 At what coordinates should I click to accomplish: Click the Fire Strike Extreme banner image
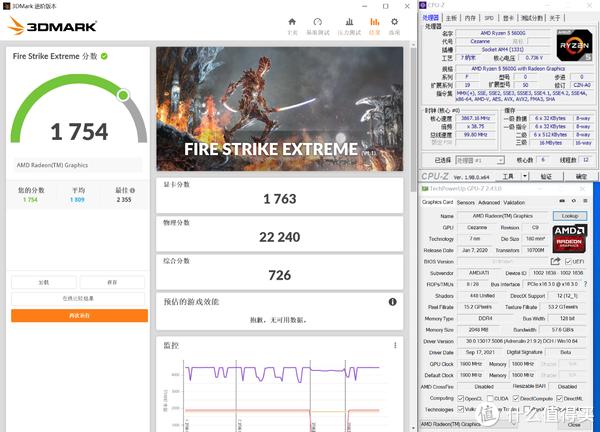pyautogui.click(x=279, y=109)
